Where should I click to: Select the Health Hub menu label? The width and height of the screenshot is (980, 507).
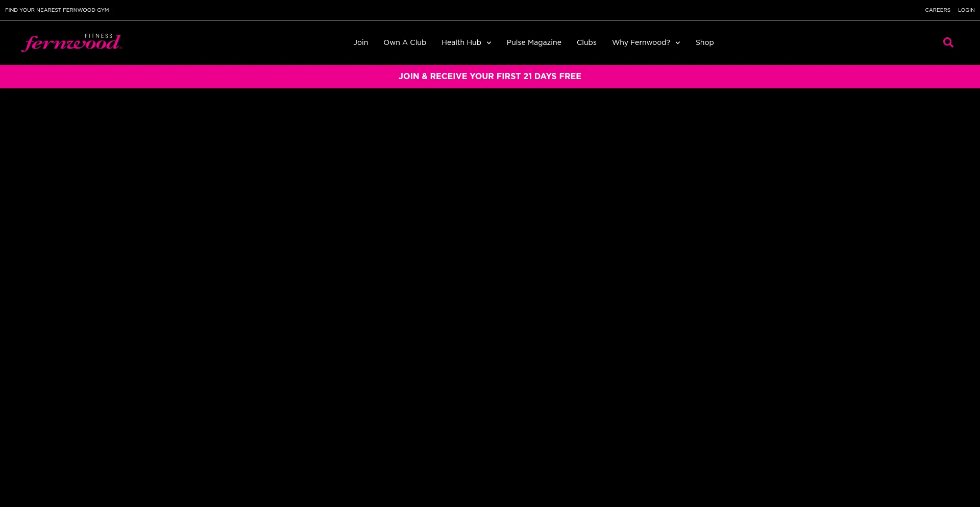tap(461, 42)
